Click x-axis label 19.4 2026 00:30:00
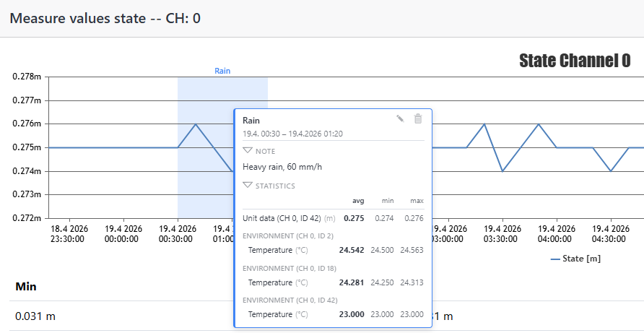644x333 pixels. click(x=178, y=233)
